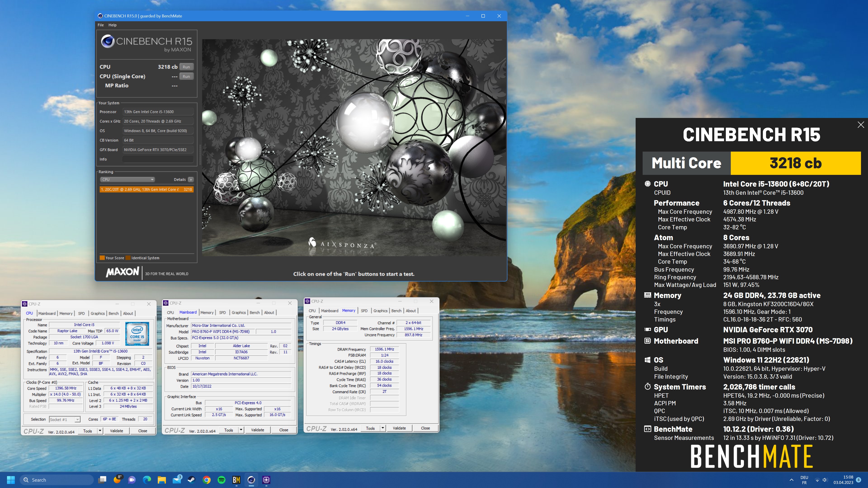Click the Cinebench title bar app icon
This screenshot has height=488, width=868.
(x=100, y=16)
